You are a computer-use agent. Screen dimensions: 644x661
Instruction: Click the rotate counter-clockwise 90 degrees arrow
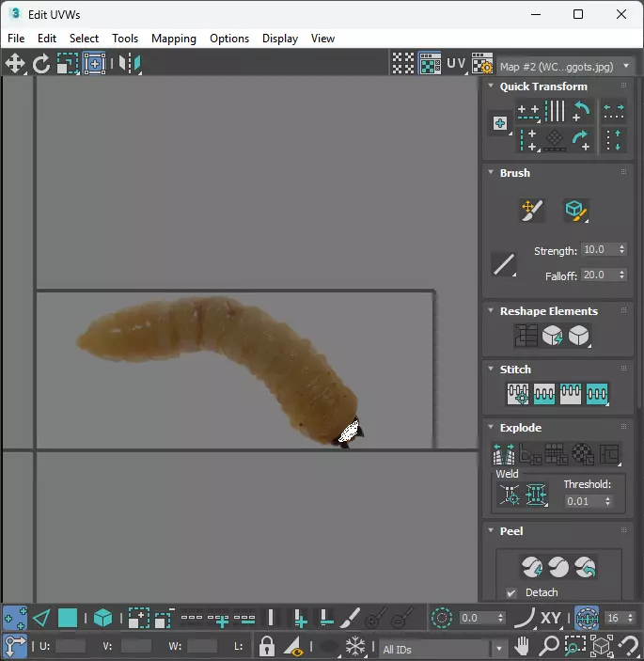point(582,111)
